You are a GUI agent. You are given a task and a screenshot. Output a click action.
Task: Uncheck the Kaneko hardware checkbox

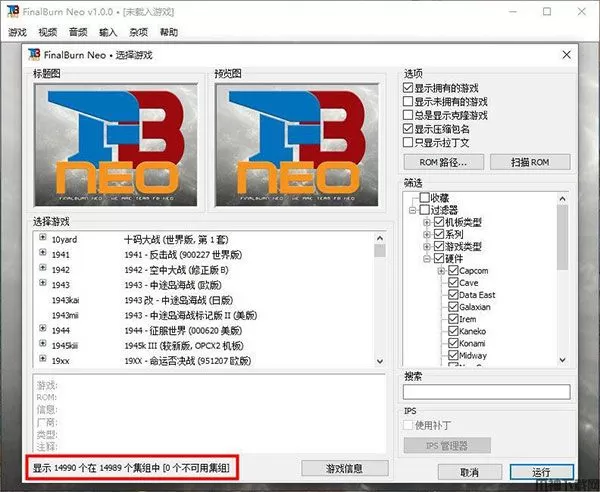click(x=453, y=331)
